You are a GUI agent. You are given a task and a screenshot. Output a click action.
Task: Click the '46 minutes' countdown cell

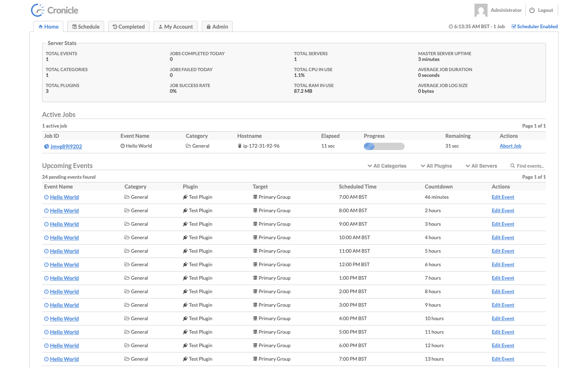[x=437, y=197]
